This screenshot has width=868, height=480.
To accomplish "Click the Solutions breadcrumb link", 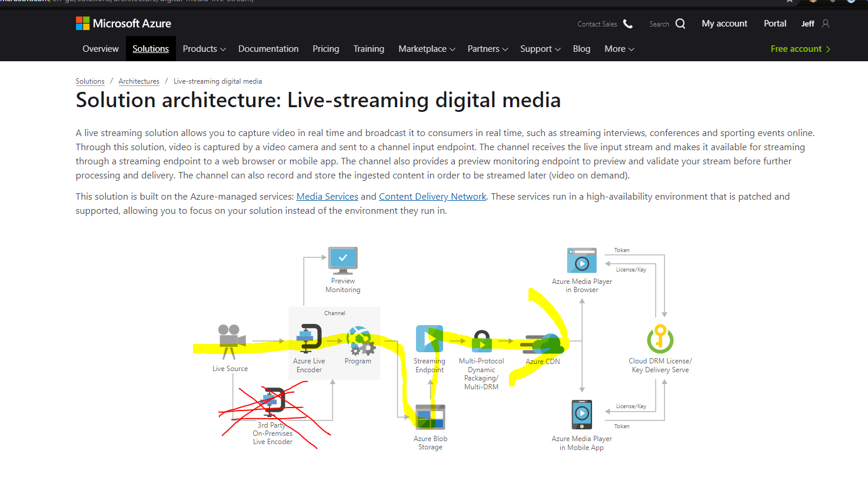I will 90,81.
